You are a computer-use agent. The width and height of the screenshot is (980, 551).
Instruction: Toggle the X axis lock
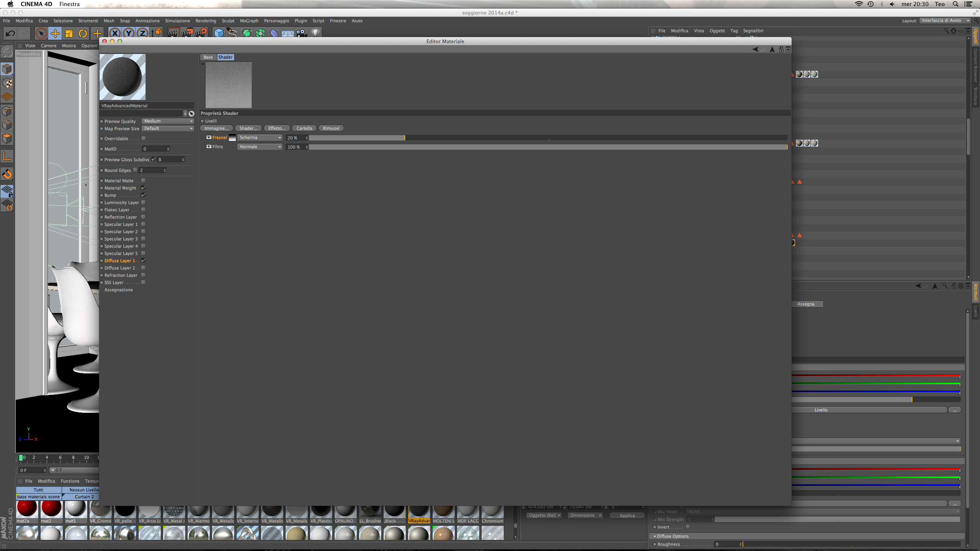tap(114, 33)
